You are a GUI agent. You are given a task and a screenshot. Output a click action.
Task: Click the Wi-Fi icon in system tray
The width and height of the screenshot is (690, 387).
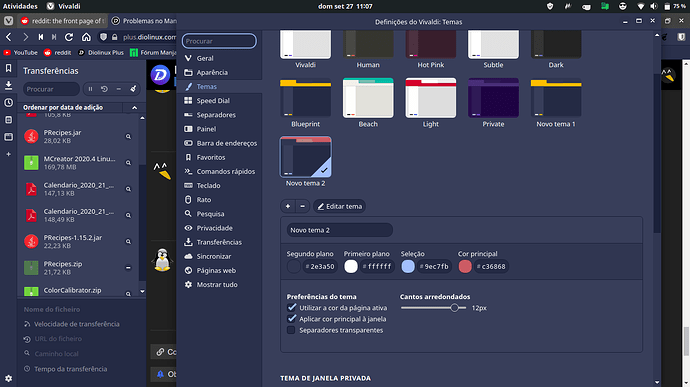[x=641, y=6]
